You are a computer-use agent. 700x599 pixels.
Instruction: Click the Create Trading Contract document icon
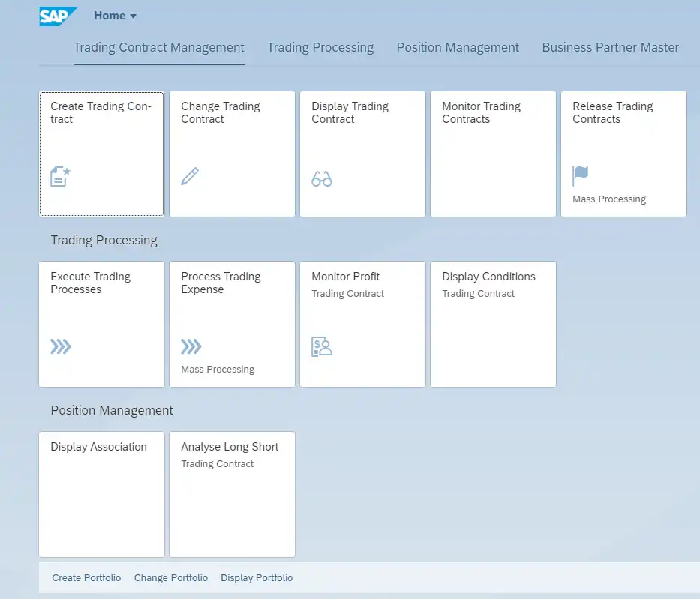(60, 177)
